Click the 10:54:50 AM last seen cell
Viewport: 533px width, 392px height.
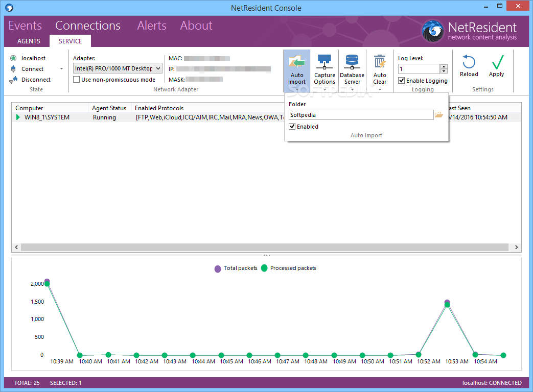(x=478, y=117)
